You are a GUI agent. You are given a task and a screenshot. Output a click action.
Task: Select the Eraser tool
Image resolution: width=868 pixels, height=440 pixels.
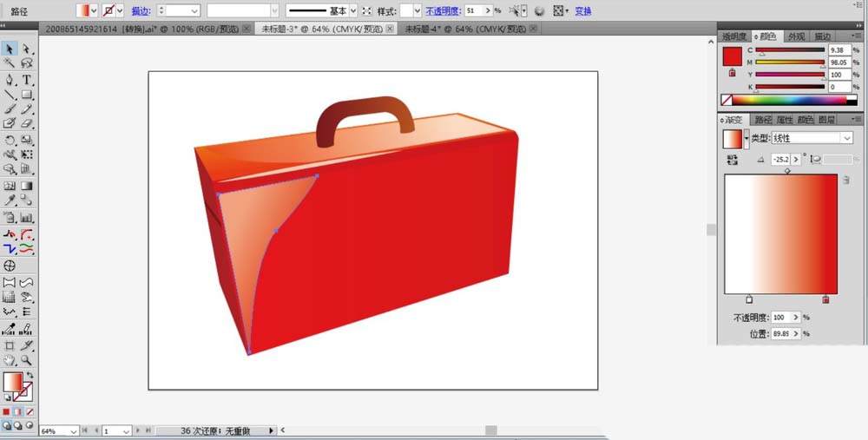tap(27, 123)
